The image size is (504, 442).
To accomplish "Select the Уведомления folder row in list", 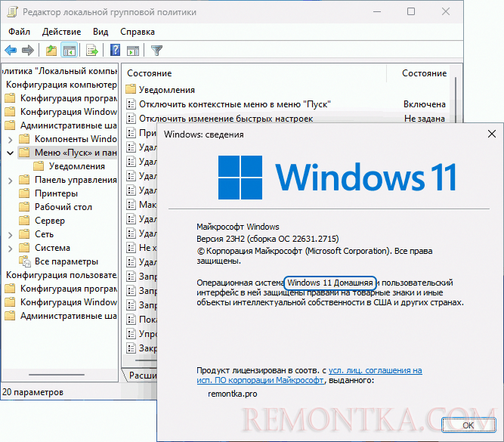I will (x=167, y=90).
